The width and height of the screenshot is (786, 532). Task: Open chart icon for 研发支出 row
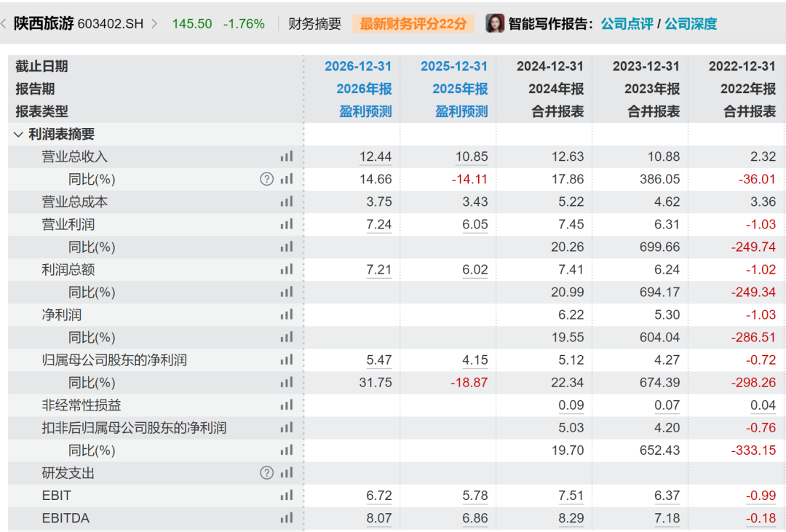[x=287, y=472]
